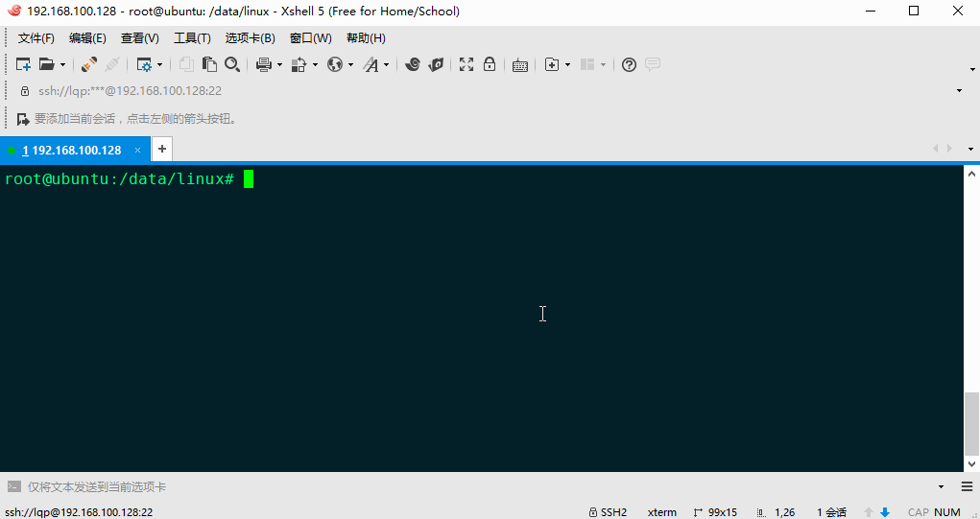980x519 pixels.
Task: Toggle full screen with the arrows icon
Action: (x=466, y=64)
